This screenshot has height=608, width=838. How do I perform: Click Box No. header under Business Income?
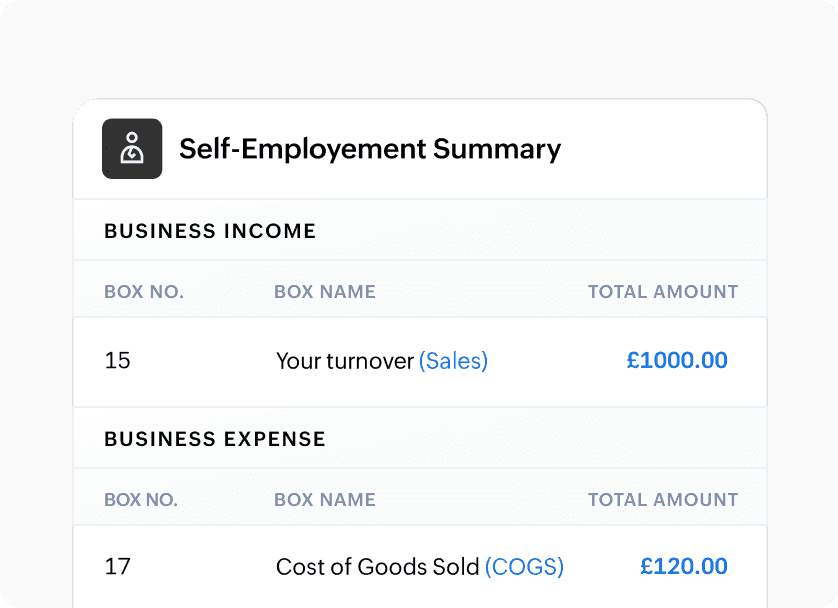point(144,292)
